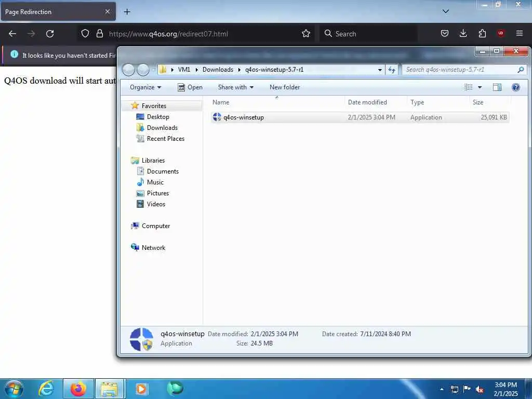This screenshot has width=532, height=399.
Task: Open the taskbar clock and date
Action: point(506,389)
